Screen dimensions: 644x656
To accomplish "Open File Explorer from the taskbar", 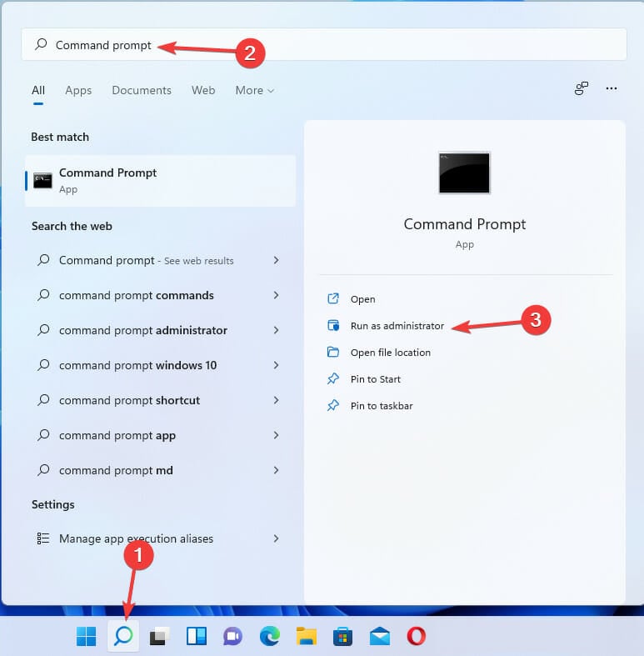I will click(307, 636).
